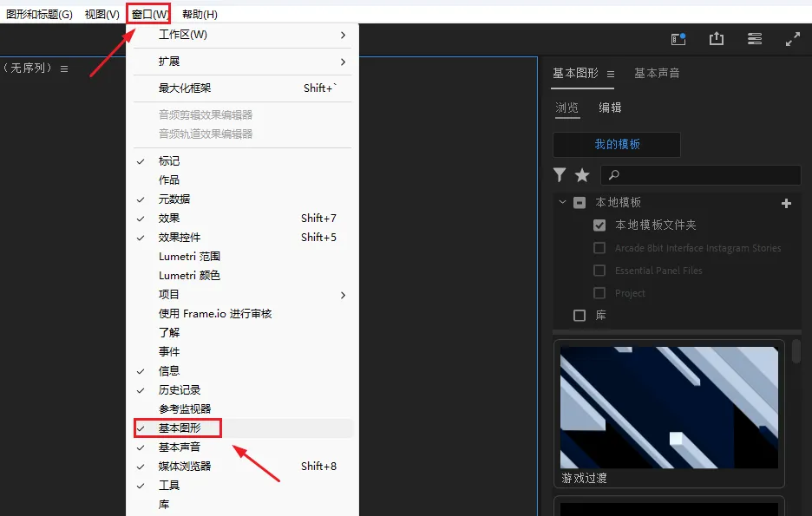Click the Quick Export share icon
The width and height of the screenshot is (812, 516).
[716, 39]
